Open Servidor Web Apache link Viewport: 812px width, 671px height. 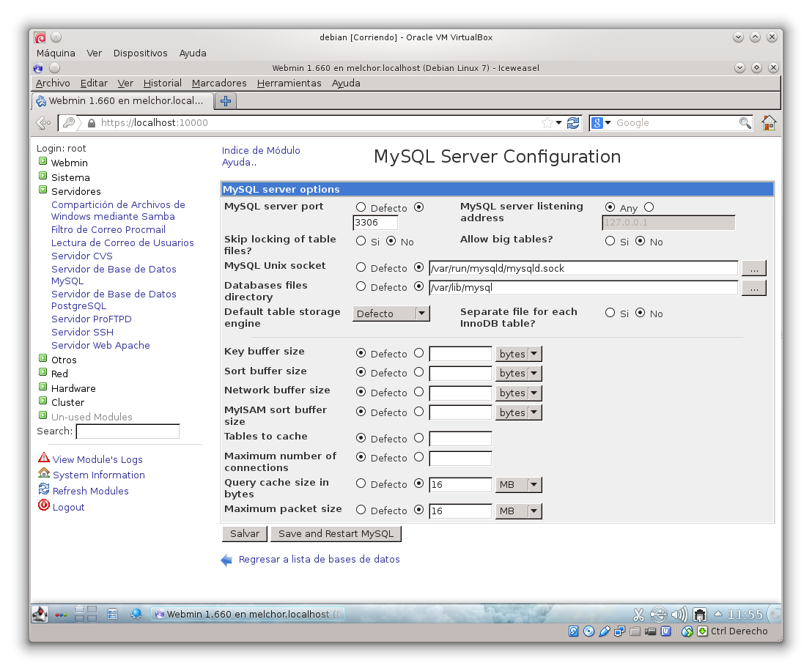point(100,345)
